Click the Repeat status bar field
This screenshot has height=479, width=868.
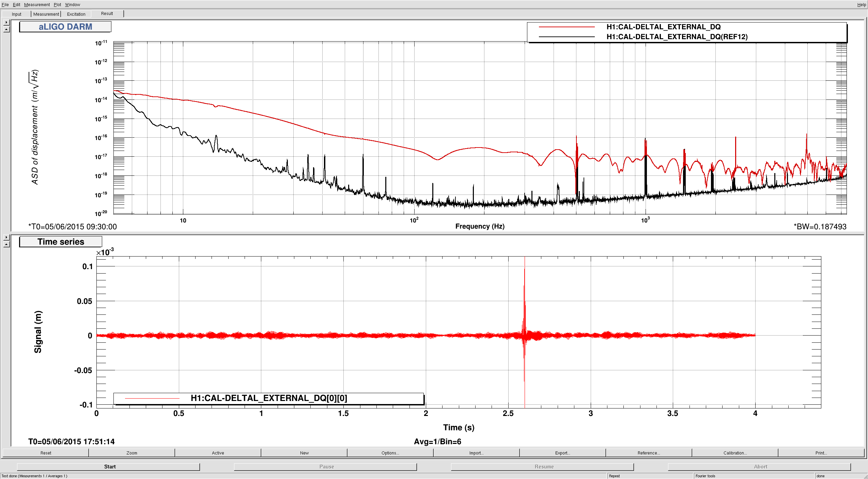point(650,476)
